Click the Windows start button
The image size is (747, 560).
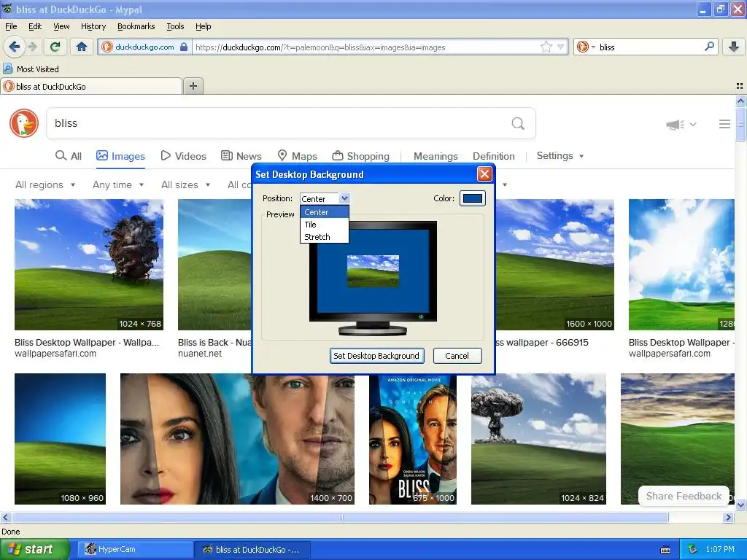34,550
